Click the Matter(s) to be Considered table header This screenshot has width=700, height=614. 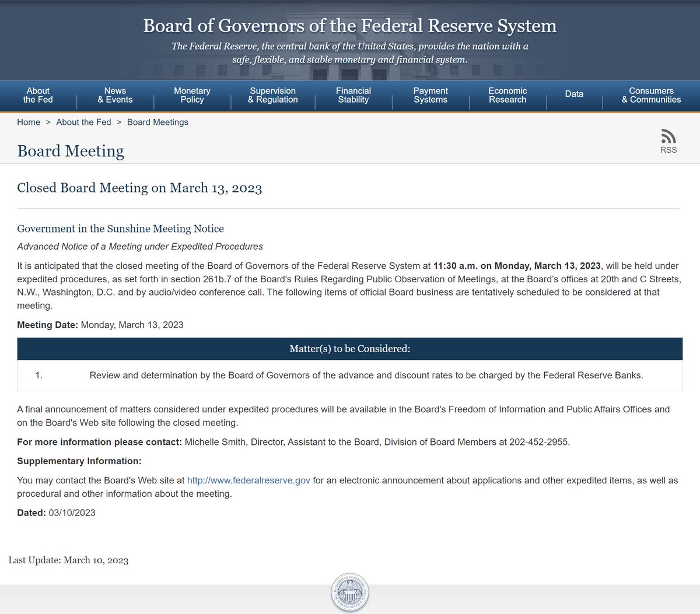tap(350, 349)
